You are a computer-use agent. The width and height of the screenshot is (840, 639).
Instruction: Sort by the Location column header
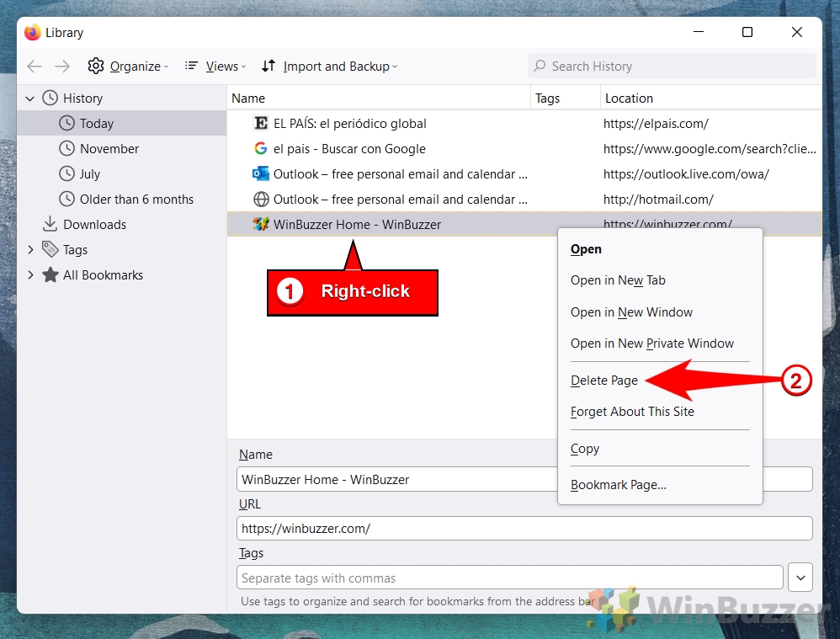(x=711, y=99)
